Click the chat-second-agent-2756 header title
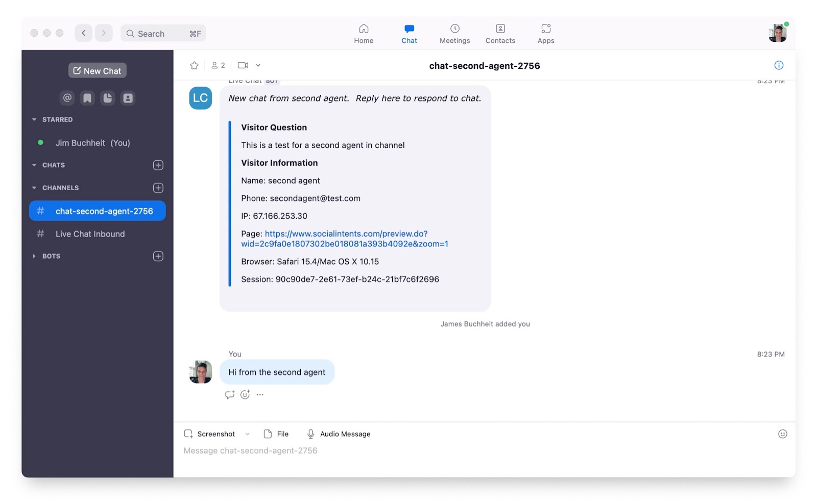 coord(485,66)
